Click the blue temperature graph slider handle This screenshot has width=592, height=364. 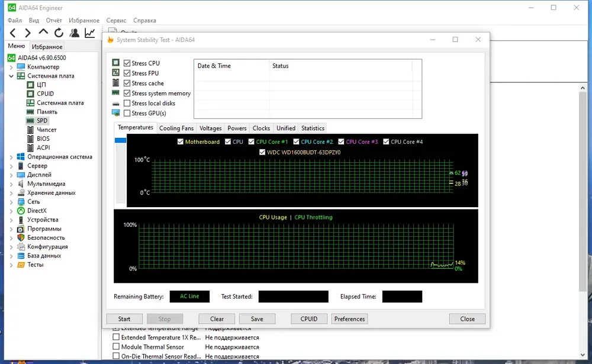[x=120, y=140]
